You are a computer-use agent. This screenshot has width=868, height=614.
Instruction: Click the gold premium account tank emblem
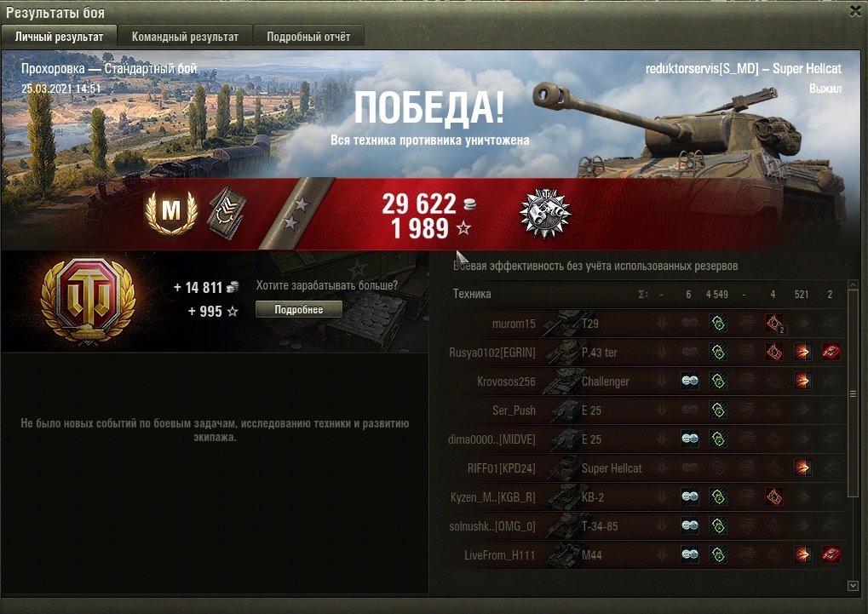89,301
